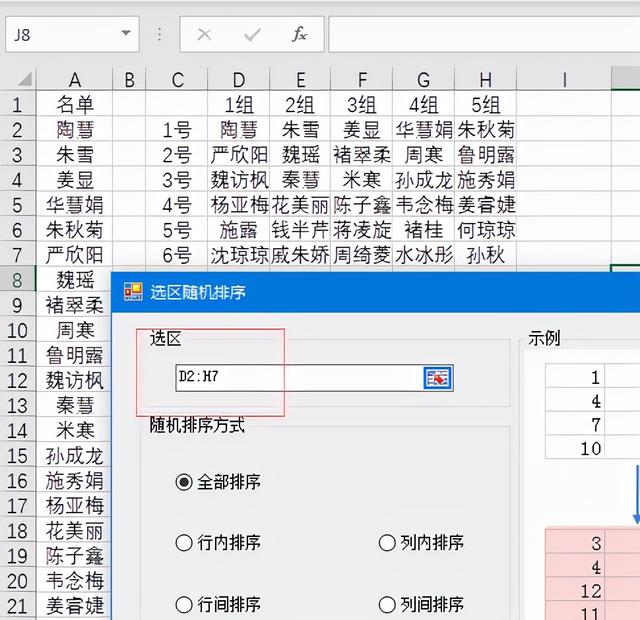Click the dialog title bar app icon
The width and height of the screenshot is (640, 620).
132,292
